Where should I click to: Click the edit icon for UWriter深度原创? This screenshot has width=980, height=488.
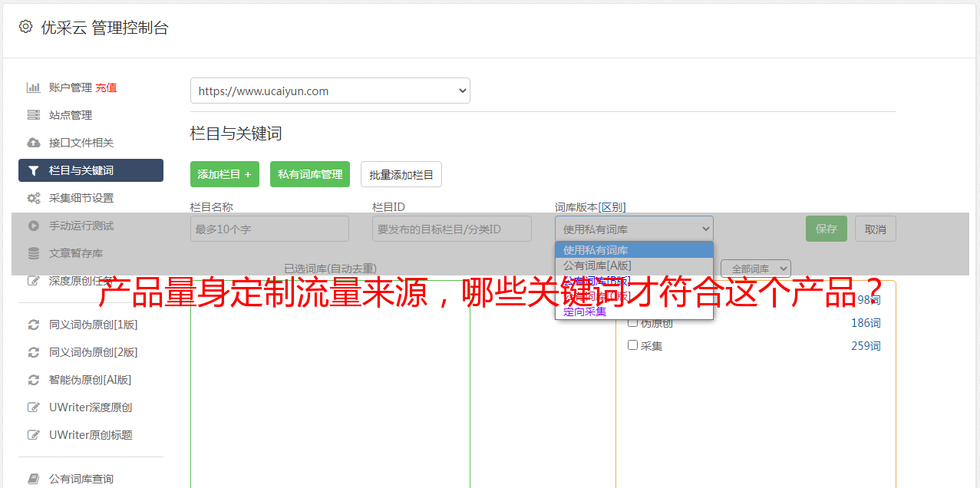coord(33,407)
